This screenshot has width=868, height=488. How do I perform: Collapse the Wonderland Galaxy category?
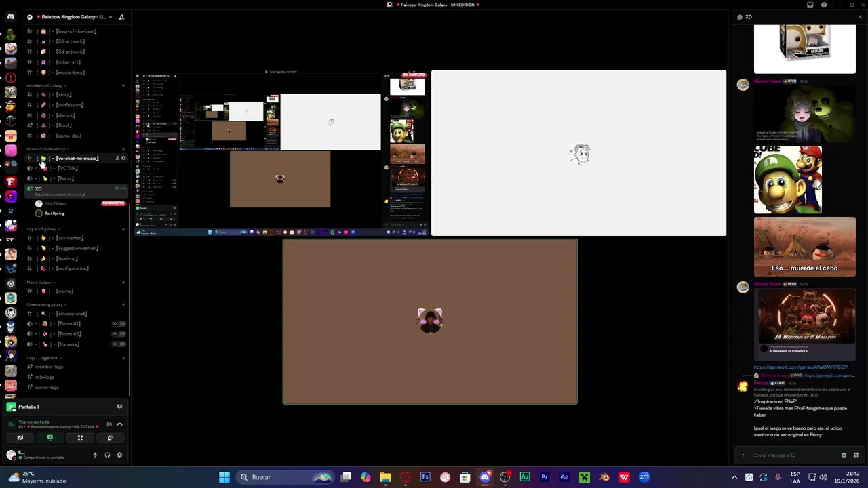[x=46, y=86]
